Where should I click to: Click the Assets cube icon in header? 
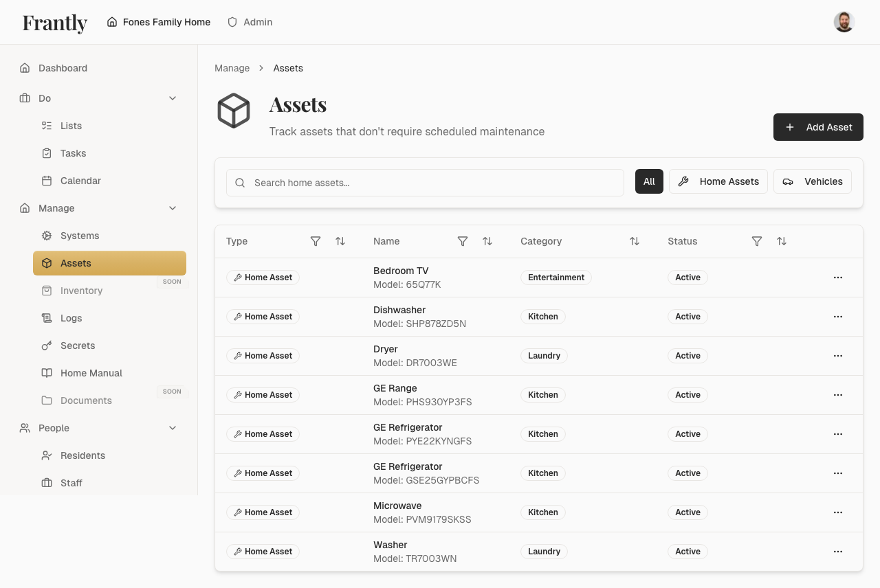click(234, 110)
